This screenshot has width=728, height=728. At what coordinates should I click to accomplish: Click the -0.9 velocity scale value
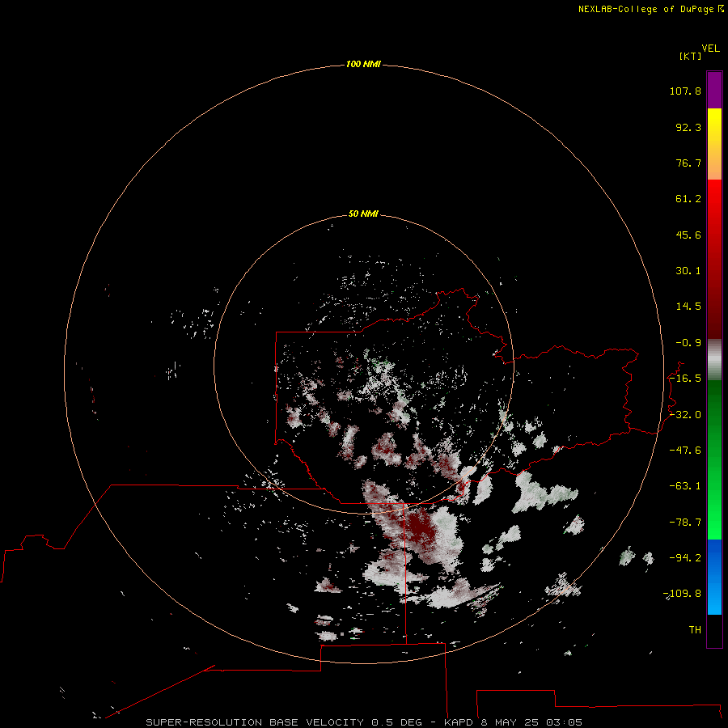(688, 343)
